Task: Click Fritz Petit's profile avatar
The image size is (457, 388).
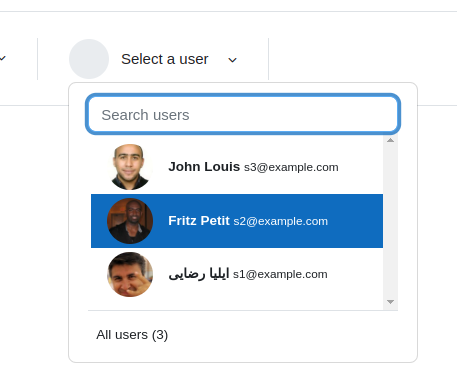Action: (x=130, y=221)
